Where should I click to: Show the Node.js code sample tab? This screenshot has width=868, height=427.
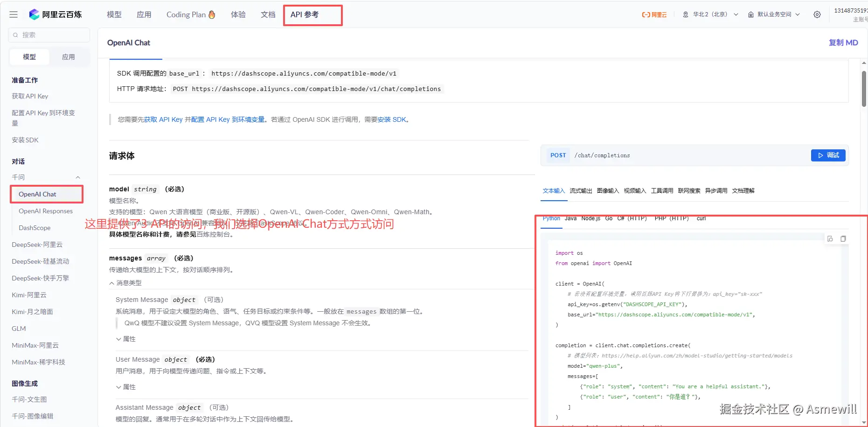591,218
